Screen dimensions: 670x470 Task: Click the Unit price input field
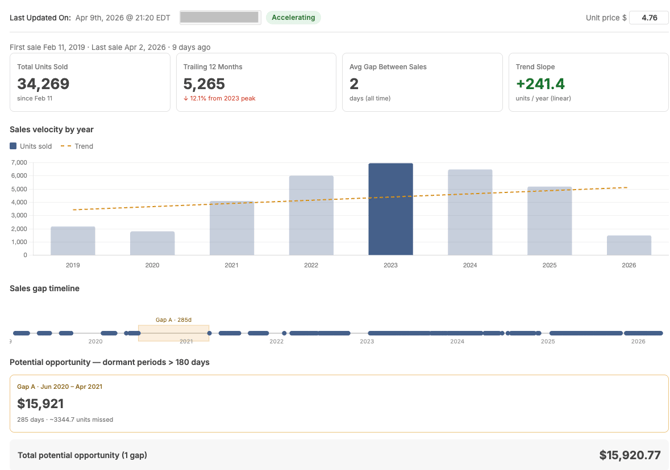(x=648, y=17)
